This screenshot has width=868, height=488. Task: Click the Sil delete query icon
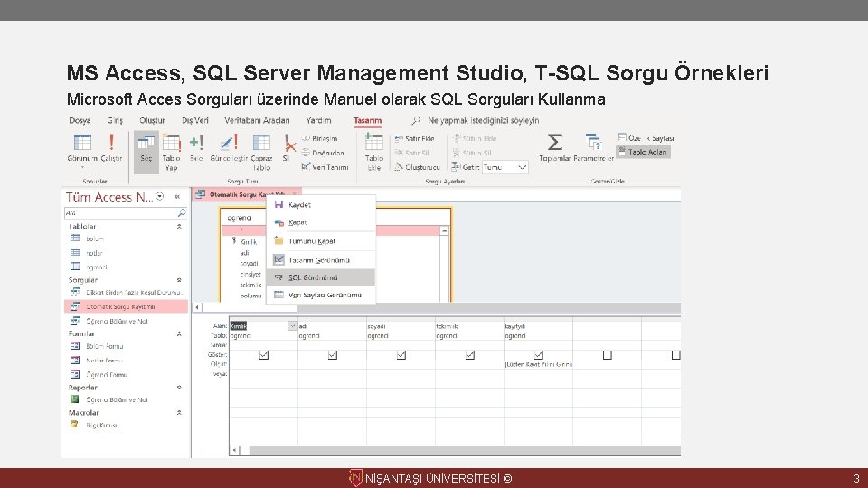click(x=288, y=143)
